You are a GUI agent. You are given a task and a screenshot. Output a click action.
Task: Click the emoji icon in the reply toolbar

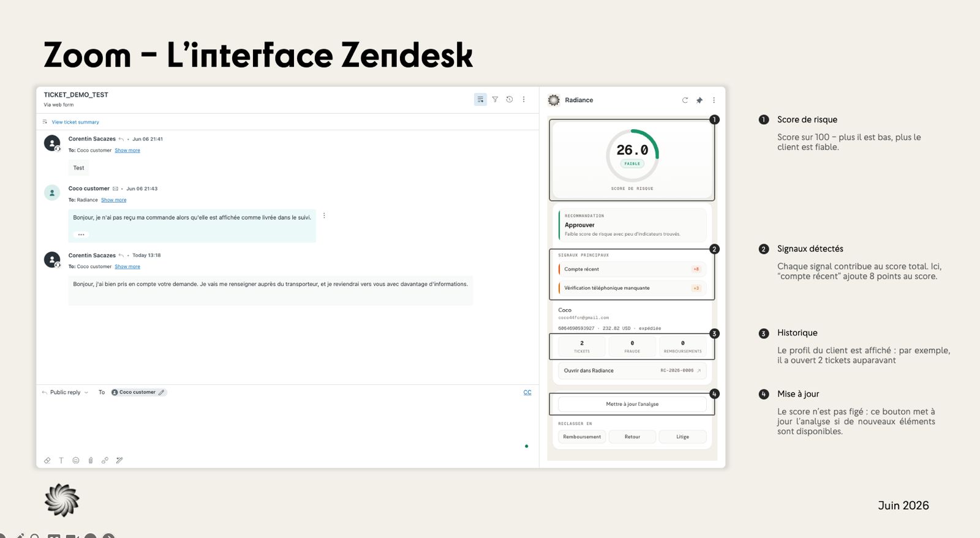[x=76, y=460]
